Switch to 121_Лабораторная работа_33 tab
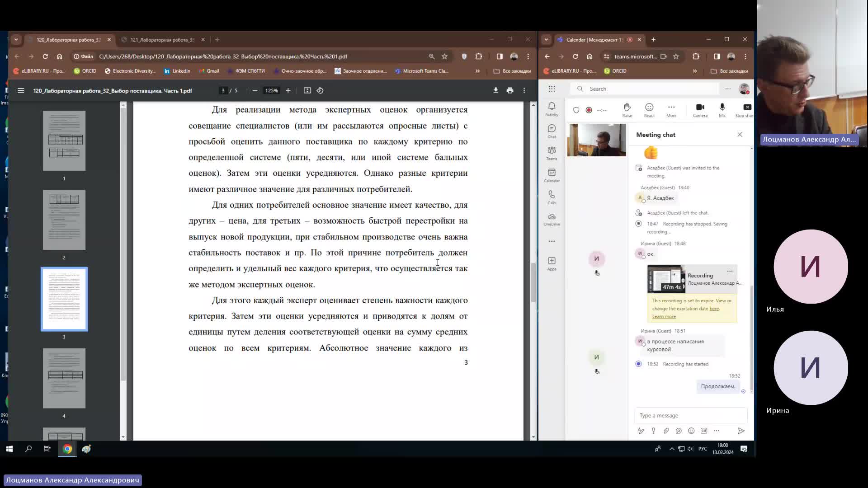The height and width of the screenshot is (488, 868). (163, 40)
